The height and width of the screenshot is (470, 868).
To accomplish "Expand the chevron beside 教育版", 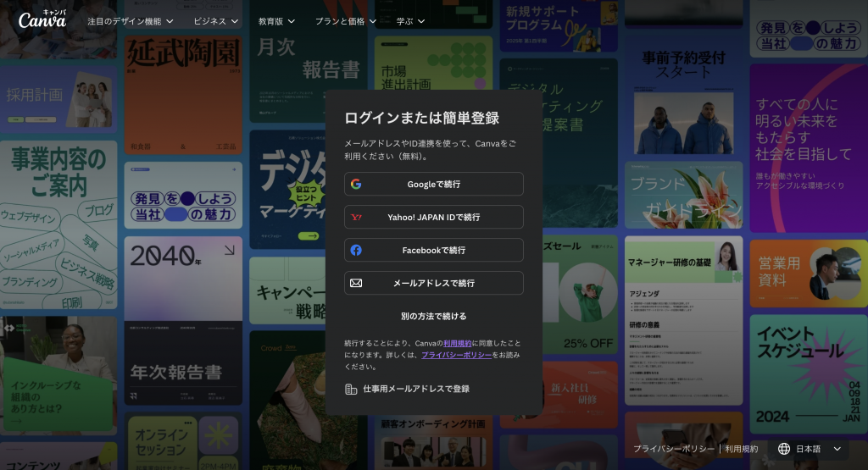I will point(292,21).
